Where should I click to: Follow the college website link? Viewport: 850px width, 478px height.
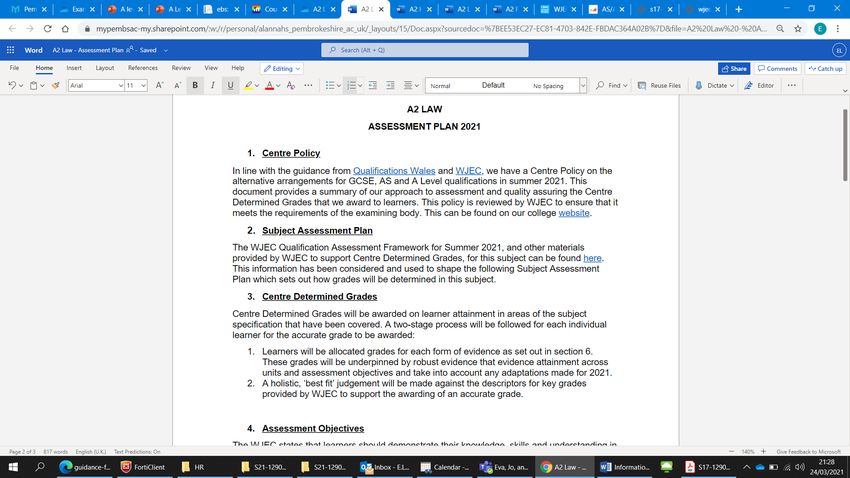[x=574, y=213]
